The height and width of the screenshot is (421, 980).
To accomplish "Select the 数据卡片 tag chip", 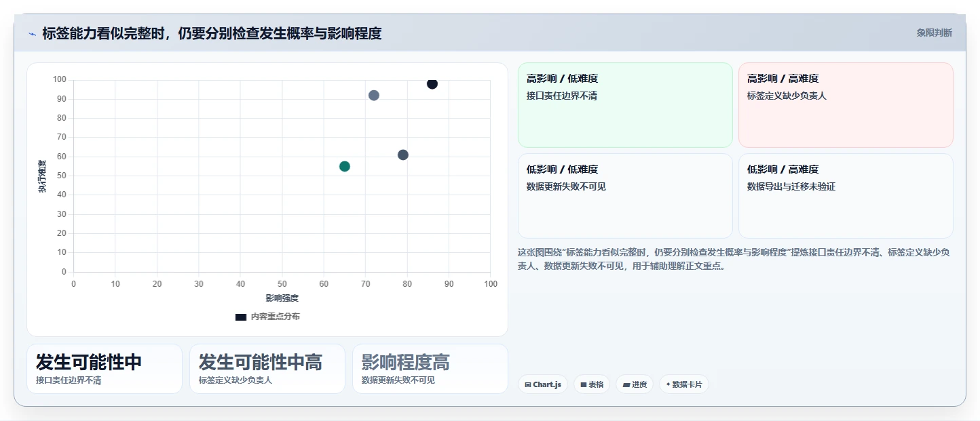I will [684, 384].
